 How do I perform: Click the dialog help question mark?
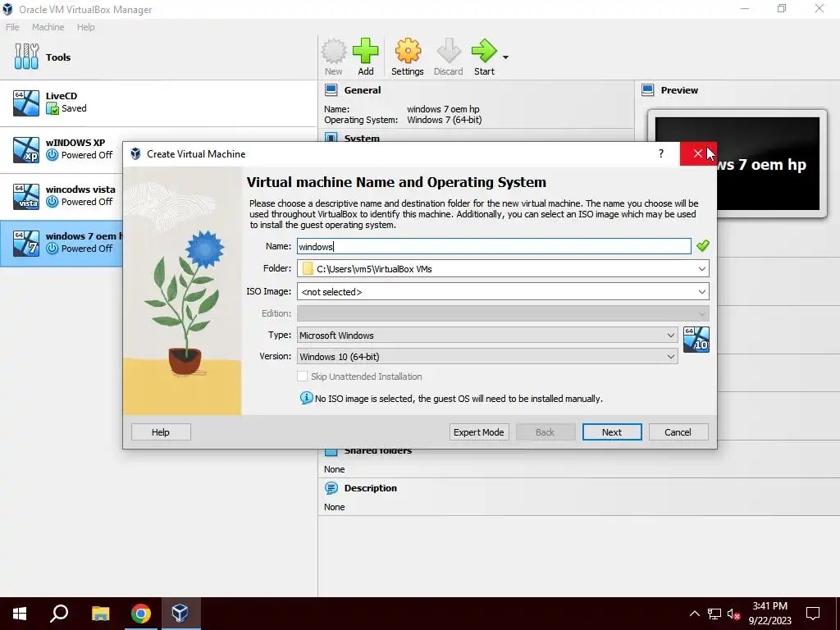tap(661, 153)
